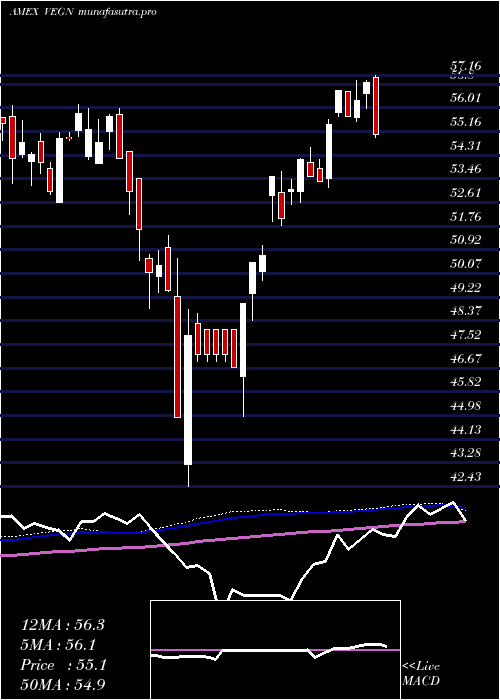The height and width of the screenshot is (700, 500).
Task: Select the 56.01 price axis label
Action: pos(466,98)
